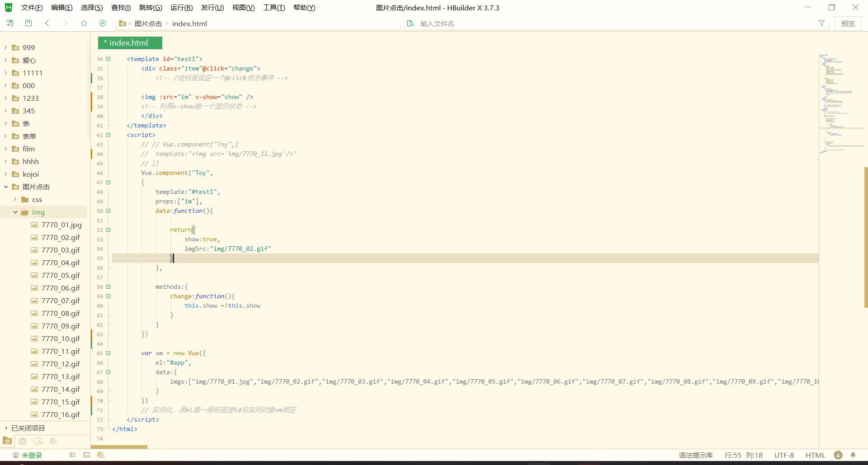Fold return block at line 52
The height and width of the screenshot is (465, 868).
[x=108, y=230]
